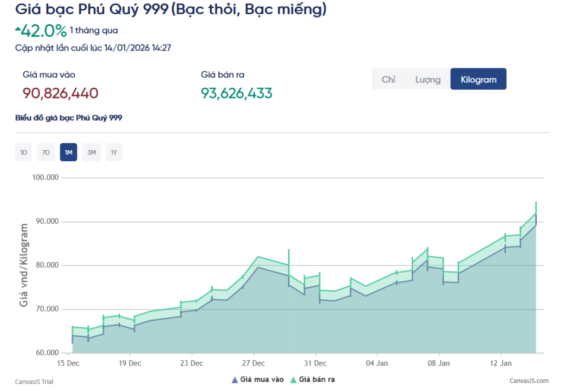Select the Kilogram unit button

478,79
